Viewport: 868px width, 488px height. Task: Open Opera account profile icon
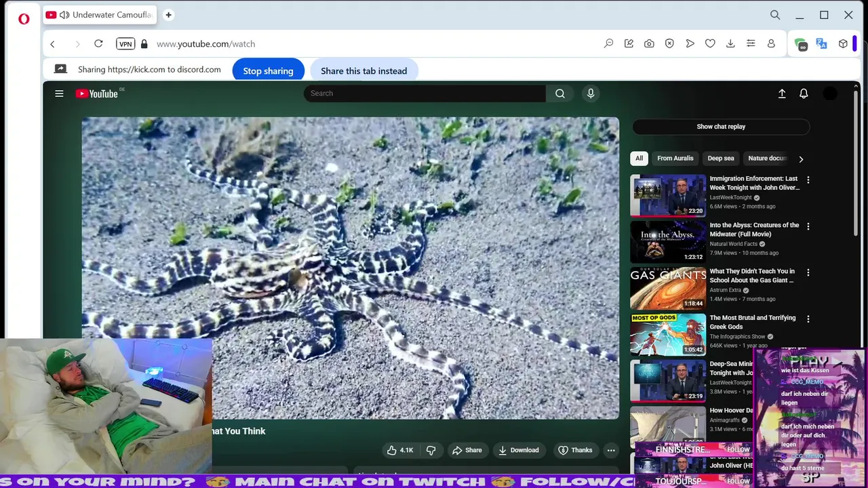point(771,43)
